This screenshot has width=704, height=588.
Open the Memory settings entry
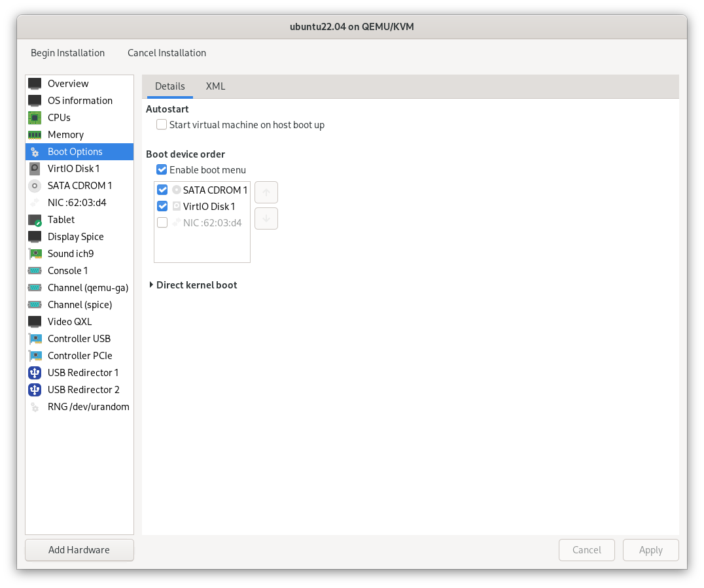pos(79,135)
